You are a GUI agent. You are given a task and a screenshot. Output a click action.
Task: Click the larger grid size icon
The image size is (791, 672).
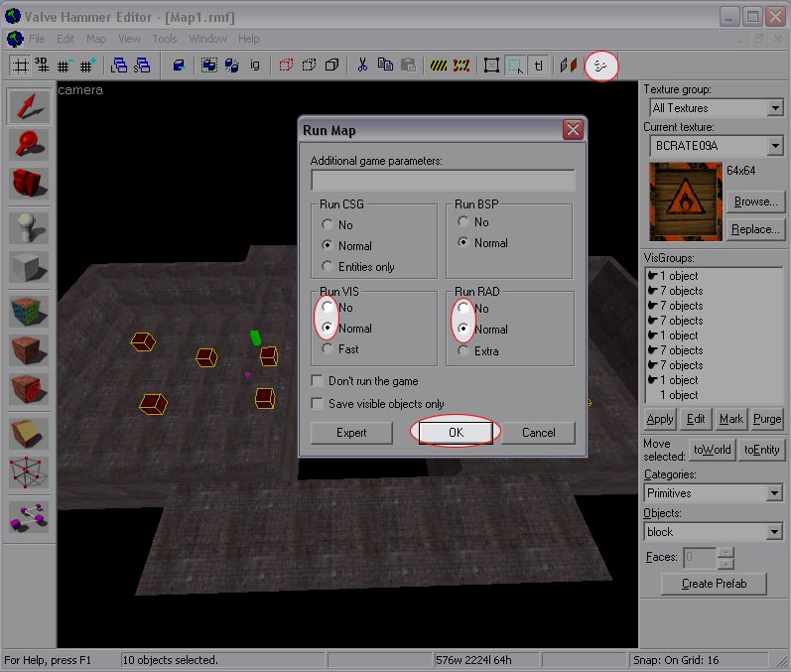coord(87,66)
